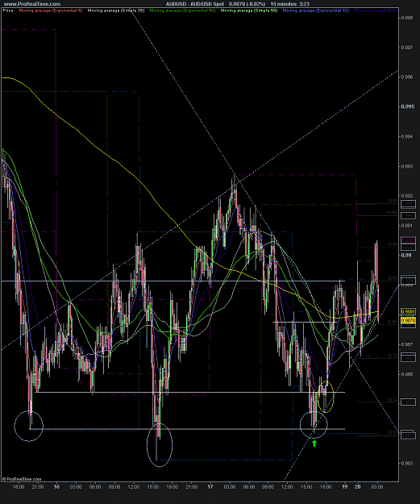Click the date label 16 on time axis
Screen dimensions: 420x504
pos(56,486)
